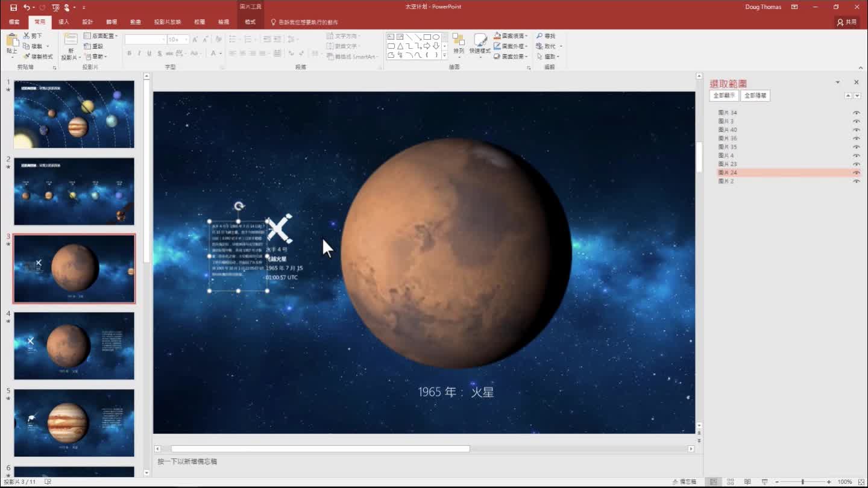Switch to the Slide Show tab
The width and height of the screenshot is (868, 488).
(x=167, y=22)
